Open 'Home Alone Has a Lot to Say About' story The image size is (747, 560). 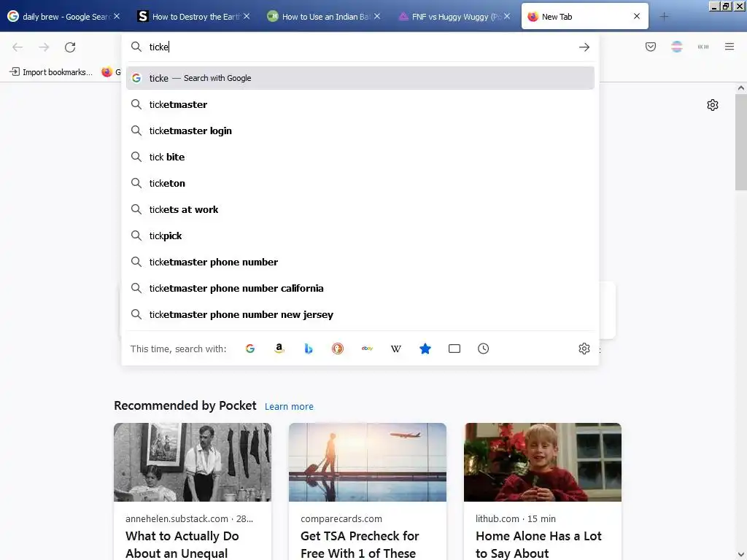point(539,544)
